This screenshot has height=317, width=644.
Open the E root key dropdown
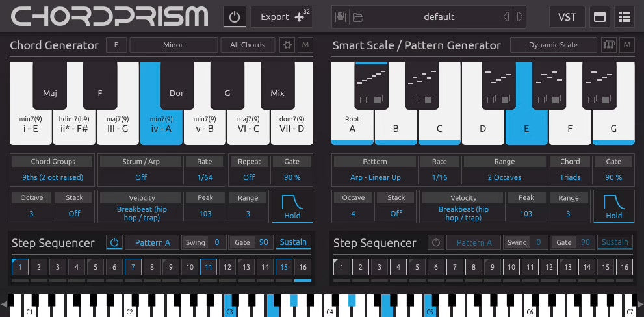116,45
